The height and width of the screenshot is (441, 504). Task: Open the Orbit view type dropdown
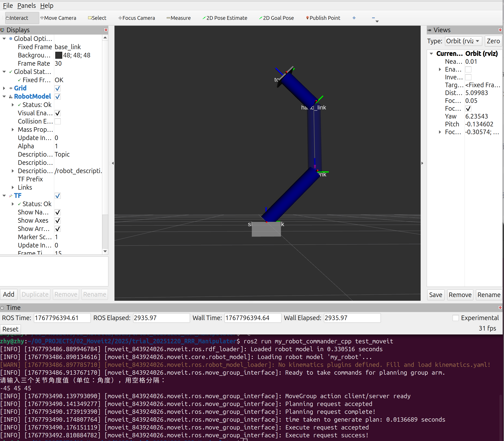(463, 41)
